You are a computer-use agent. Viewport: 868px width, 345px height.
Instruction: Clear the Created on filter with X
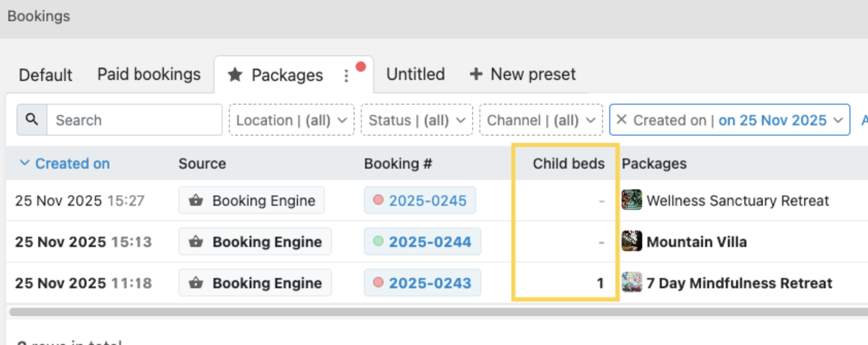click(621, 120)
